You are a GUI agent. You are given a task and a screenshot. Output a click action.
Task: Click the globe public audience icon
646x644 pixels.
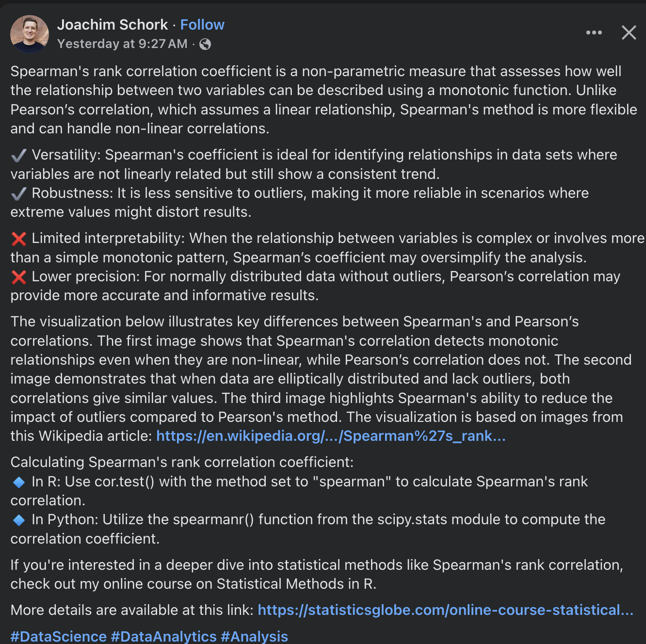coord(205,44)
